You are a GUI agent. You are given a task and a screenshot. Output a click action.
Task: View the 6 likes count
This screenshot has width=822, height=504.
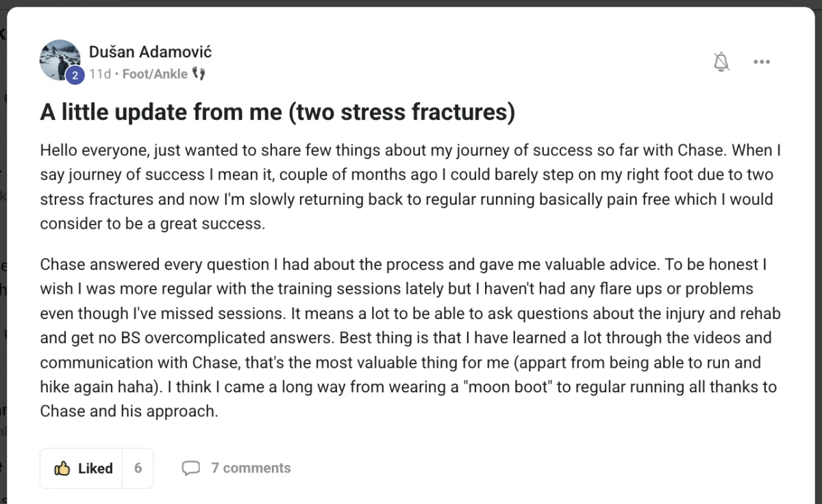[x=138, y=468]
